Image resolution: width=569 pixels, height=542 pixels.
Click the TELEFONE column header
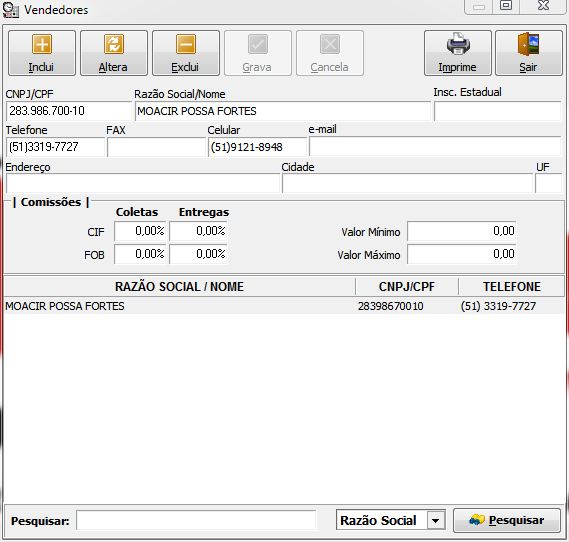pos(512,287)
